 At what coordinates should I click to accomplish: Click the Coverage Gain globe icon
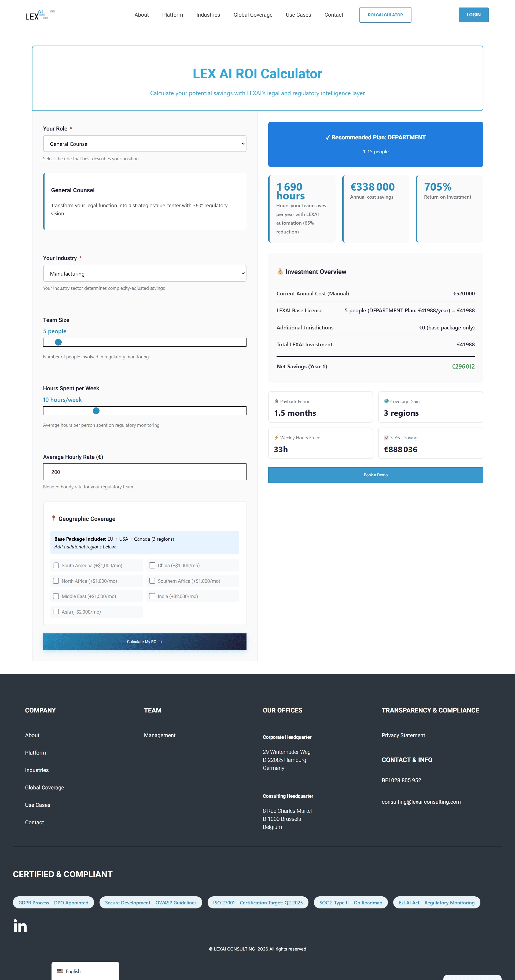pyautogui.click(x=386, y=401)
